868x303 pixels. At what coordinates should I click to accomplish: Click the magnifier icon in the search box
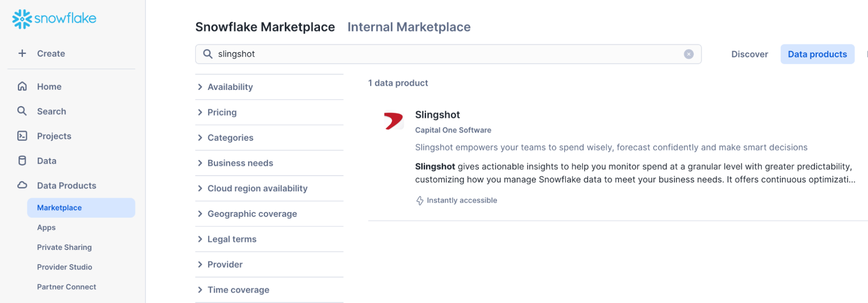pyautogui.click(x=208, y=54)
